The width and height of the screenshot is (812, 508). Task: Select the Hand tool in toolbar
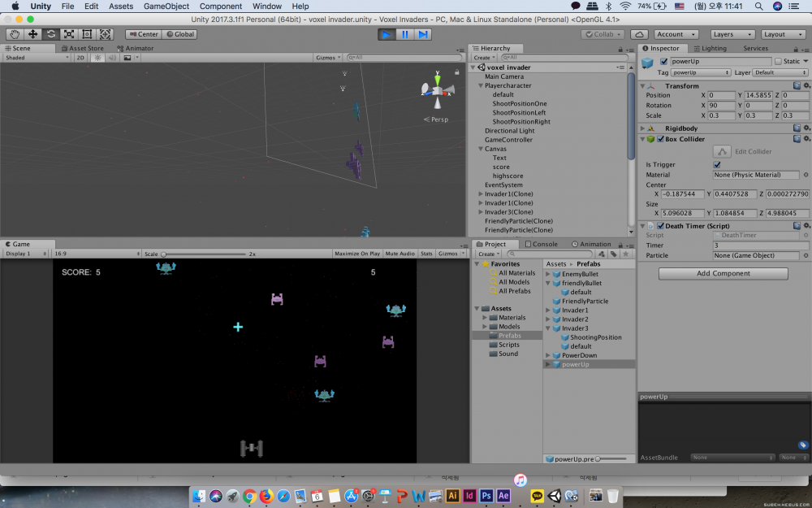(15, 34)
